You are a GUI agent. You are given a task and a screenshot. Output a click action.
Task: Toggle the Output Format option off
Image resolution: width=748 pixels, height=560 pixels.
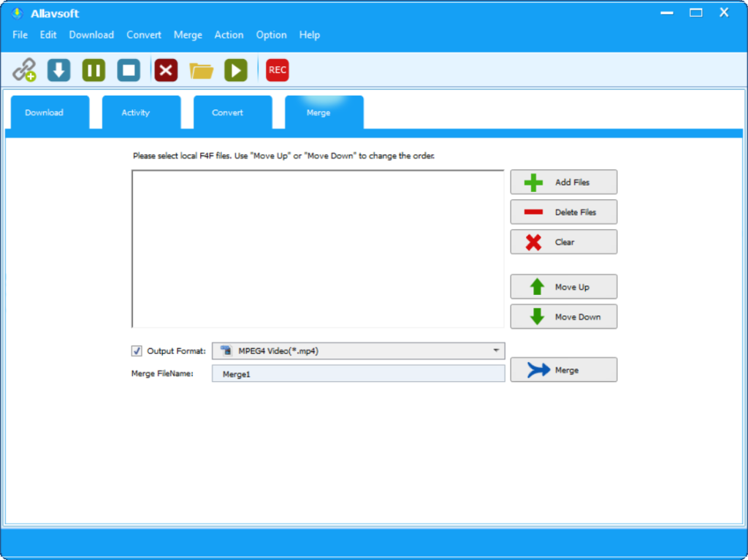click(x=137, y=350)
